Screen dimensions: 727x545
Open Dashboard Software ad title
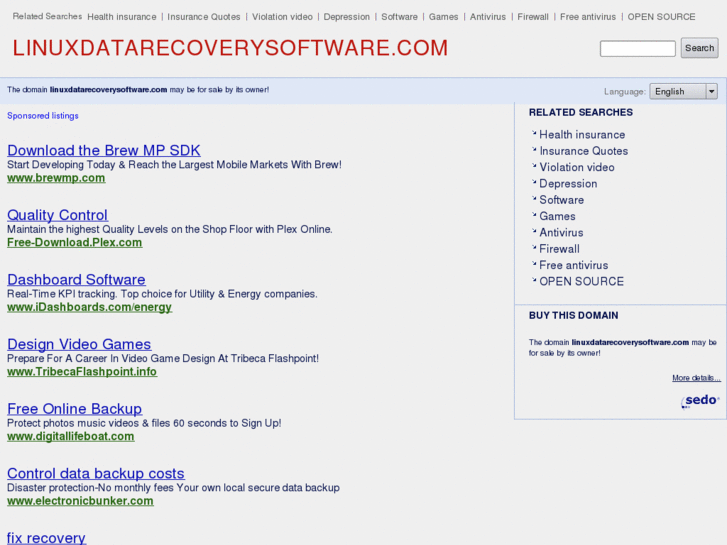point(76,280)
